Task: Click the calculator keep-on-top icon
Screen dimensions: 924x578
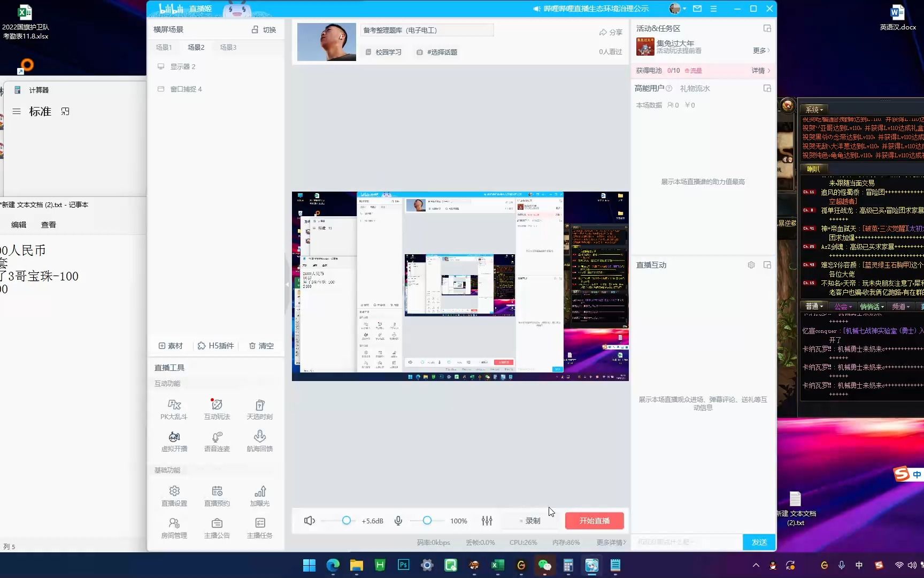Action: 65,111
